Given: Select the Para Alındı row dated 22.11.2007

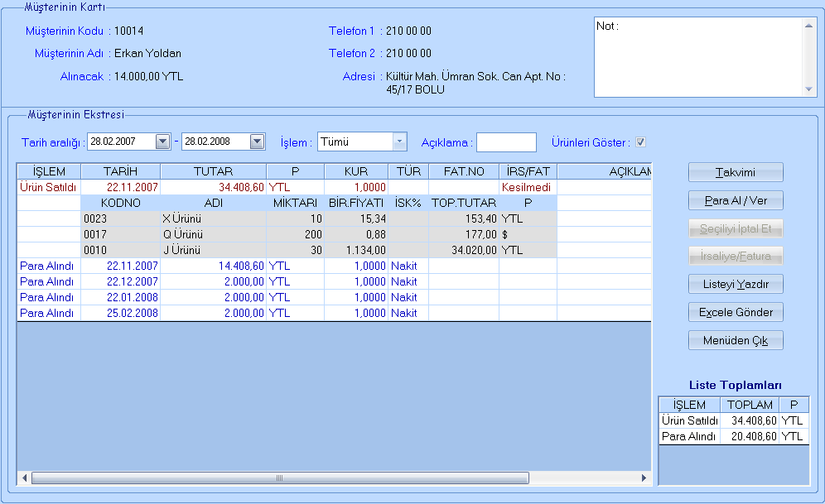Looking at the screenshot, I should pos(334,266).
